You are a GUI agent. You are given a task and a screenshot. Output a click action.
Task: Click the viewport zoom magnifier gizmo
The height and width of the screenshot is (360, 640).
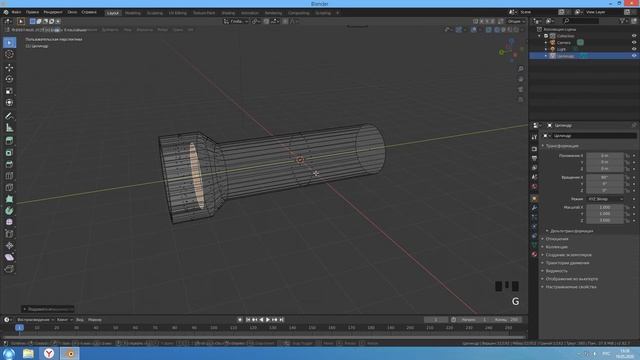tap(520, 69)
